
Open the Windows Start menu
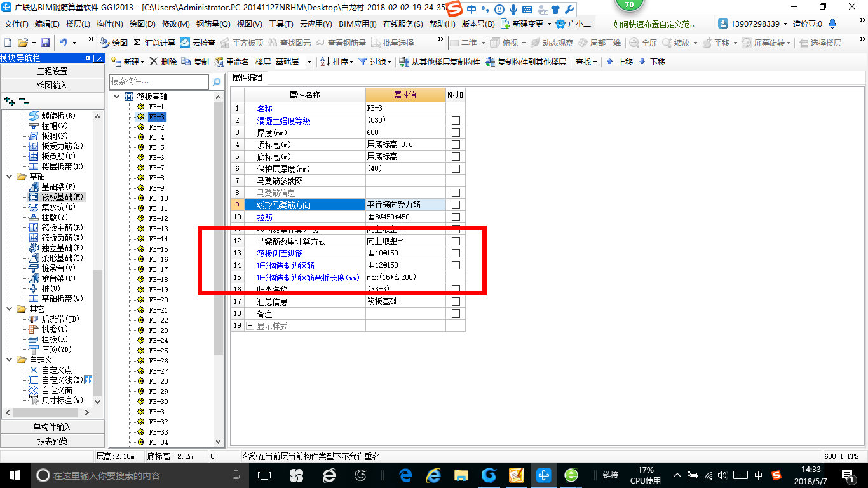[x=15, y=475]
